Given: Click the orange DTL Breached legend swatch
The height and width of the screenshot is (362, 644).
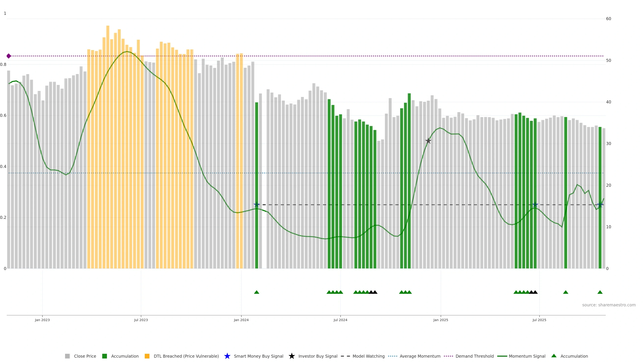Looking at the screenshot, I should 147,356.
